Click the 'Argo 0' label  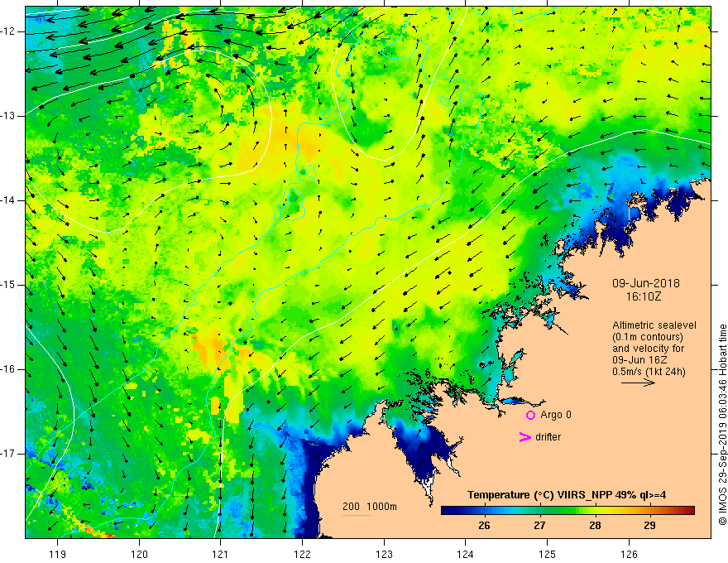tap(556, 415)
